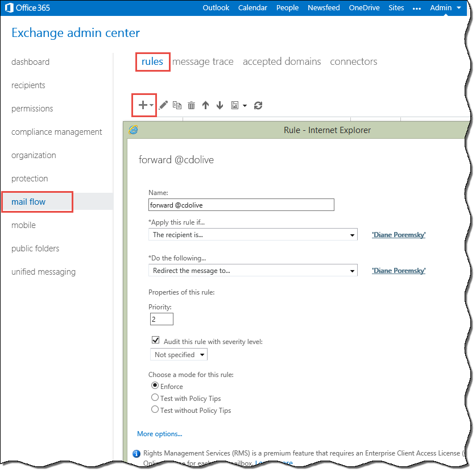Open the 'Do the following' dropdown
This screenshot has width=476, height=472.
point(253,271)
